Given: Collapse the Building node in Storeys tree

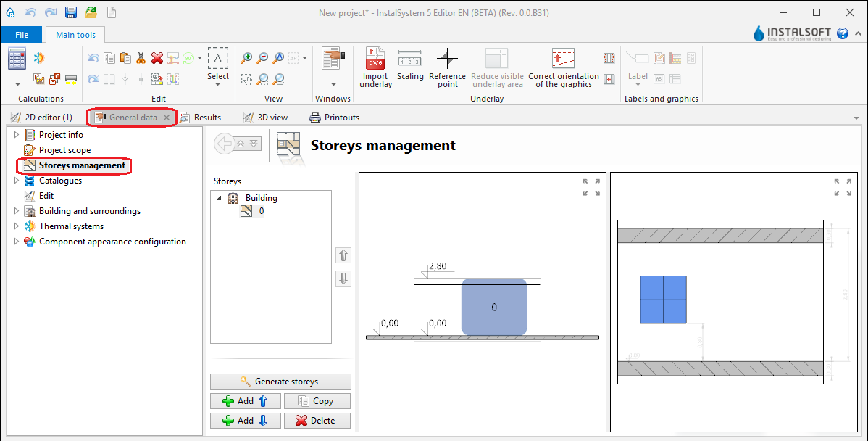Looking at the screenshot, I should click(220, 198).
